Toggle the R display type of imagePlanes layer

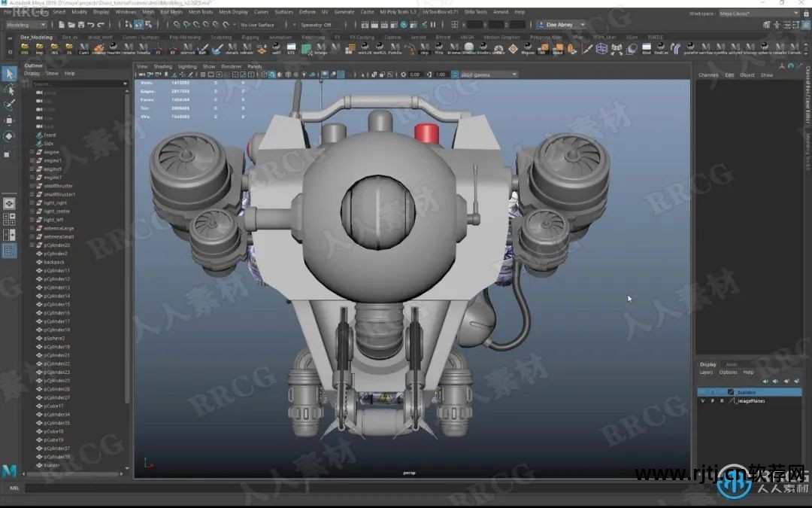tap(721, 401)
